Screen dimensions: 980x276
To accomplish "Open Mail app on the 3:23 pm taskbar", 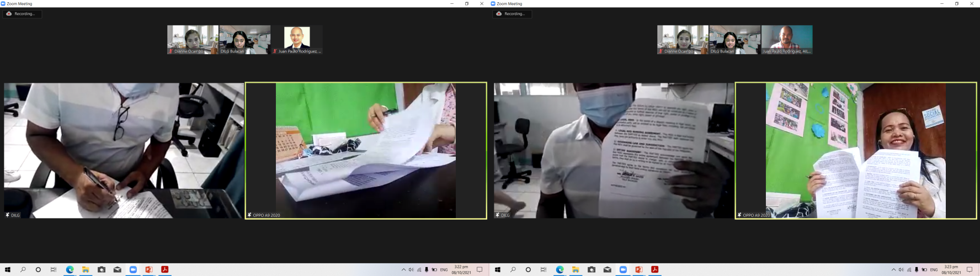I will [607, 270].
